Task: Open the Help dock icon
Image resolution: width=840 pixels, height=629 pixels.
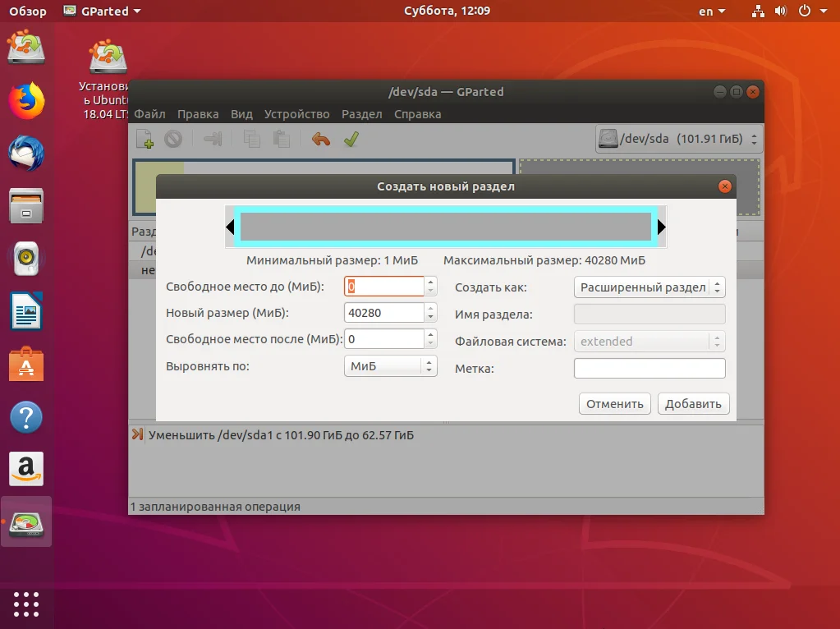Action: tap(25, 417)
